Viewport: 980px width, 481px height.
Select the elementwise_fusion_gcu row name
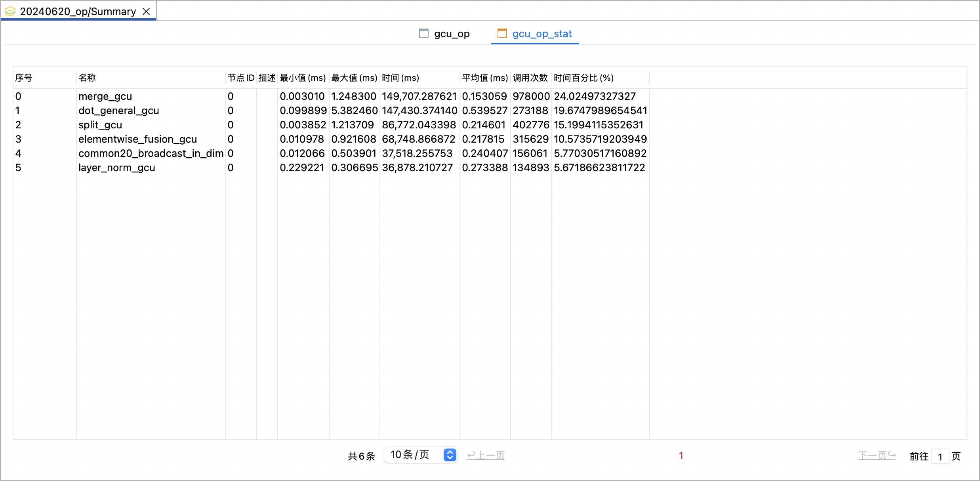click(137, 139)
